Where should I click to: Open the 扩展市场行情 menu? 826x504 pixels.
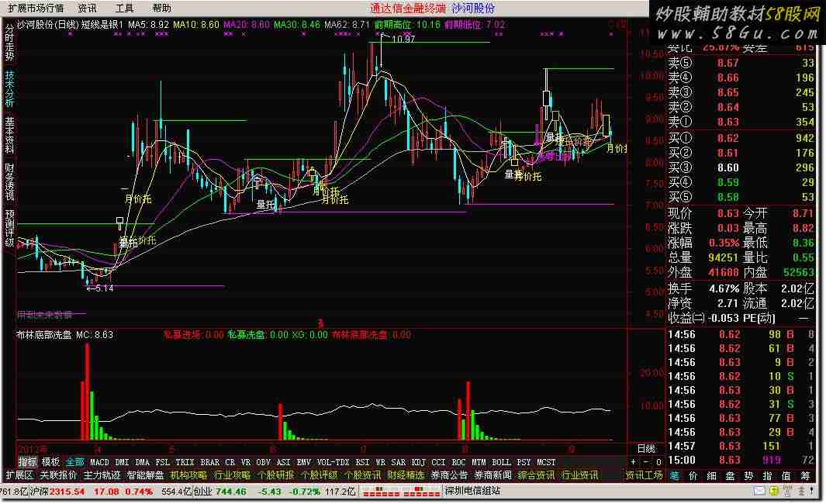36,9
